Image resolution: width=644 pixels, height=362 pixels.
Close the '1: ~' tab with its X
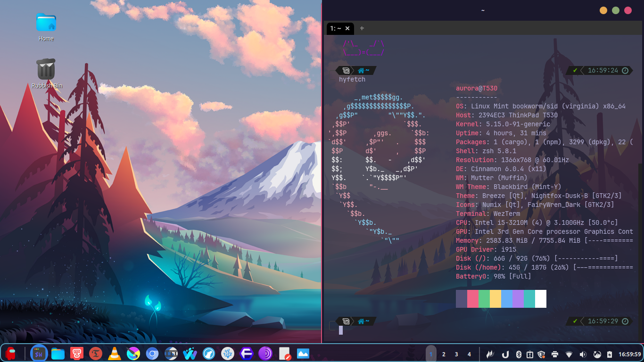point(347,29)
